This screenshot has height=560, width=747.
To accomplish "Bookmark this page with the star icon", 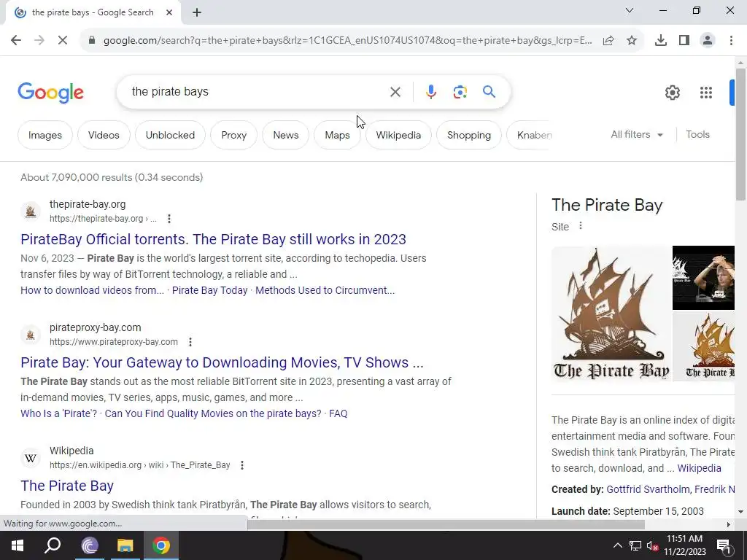I will pos(632,41).
